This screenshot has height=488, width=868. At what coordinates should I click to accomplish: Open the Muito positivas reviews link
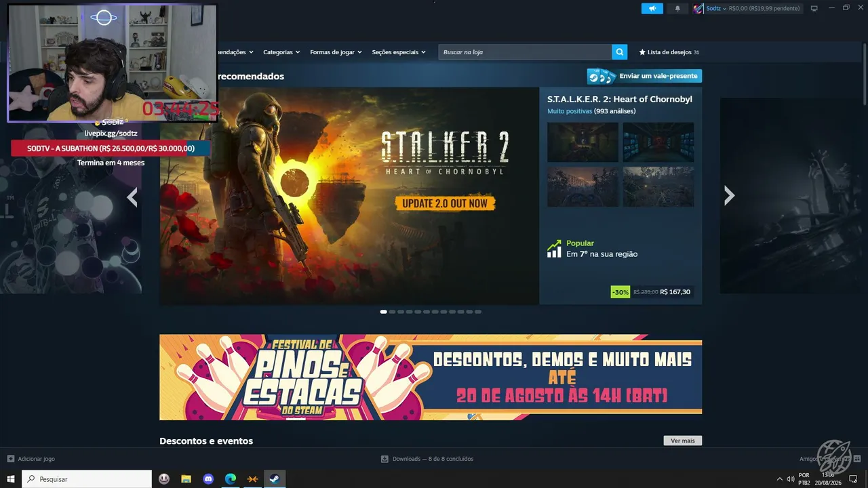click(x=570, y=111)
